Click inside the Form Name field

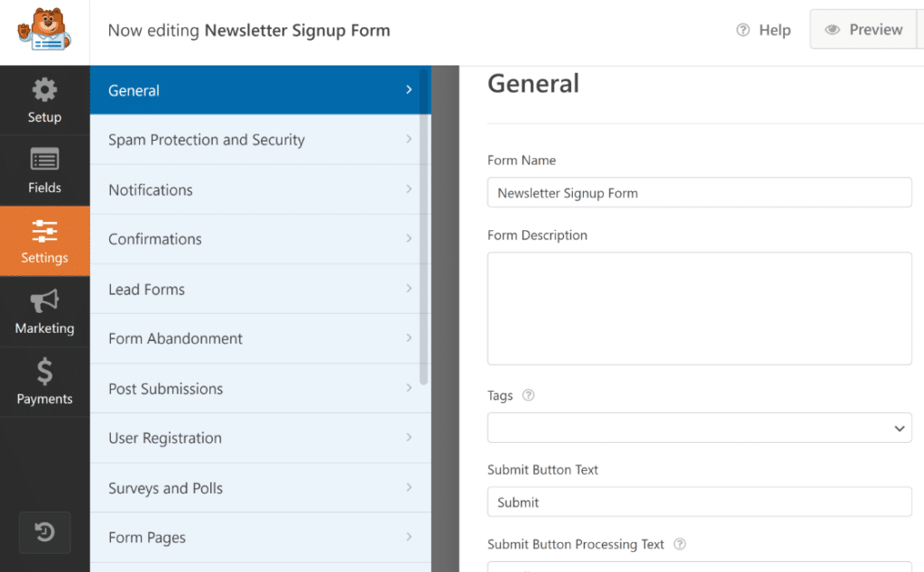(699, 192)
